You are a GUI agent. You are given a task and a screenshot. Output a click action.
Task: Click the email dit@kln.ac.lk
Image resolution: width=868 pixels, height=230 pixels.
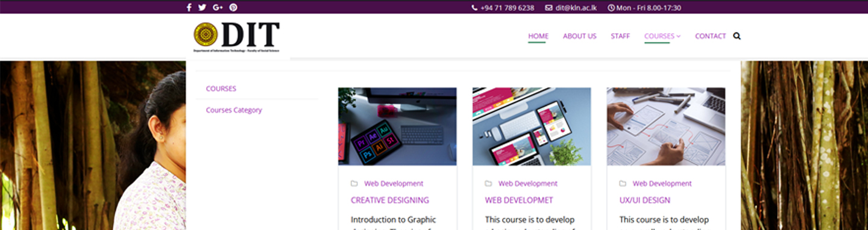click(x=576, y=8)
